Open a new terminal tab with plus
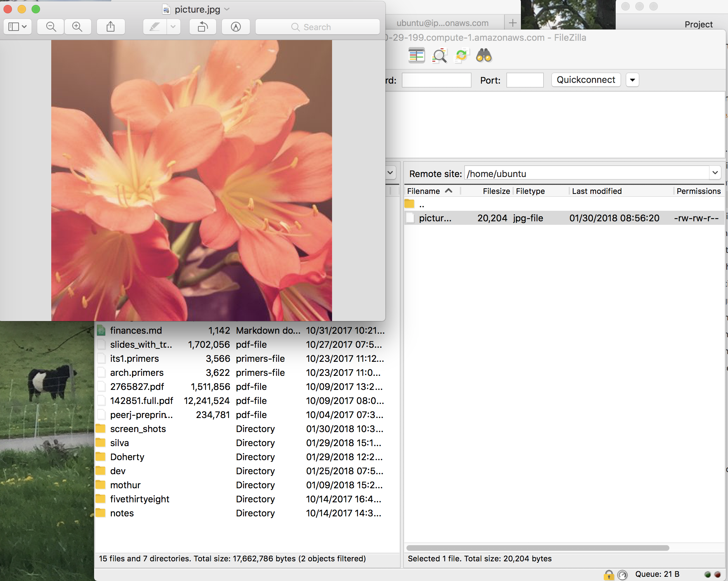728x581 pixels. click(x=512, y=23)
